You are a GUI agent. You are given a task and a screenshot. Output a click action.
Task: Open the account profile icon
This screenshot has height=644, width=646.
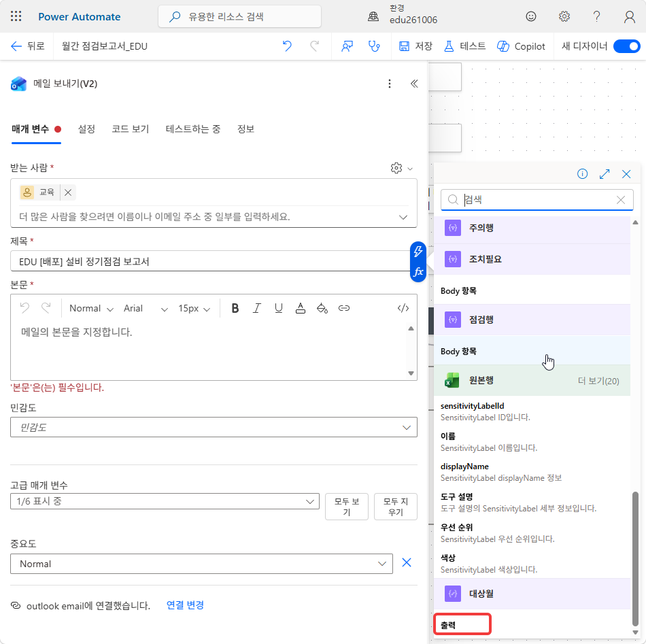point(629,16)
